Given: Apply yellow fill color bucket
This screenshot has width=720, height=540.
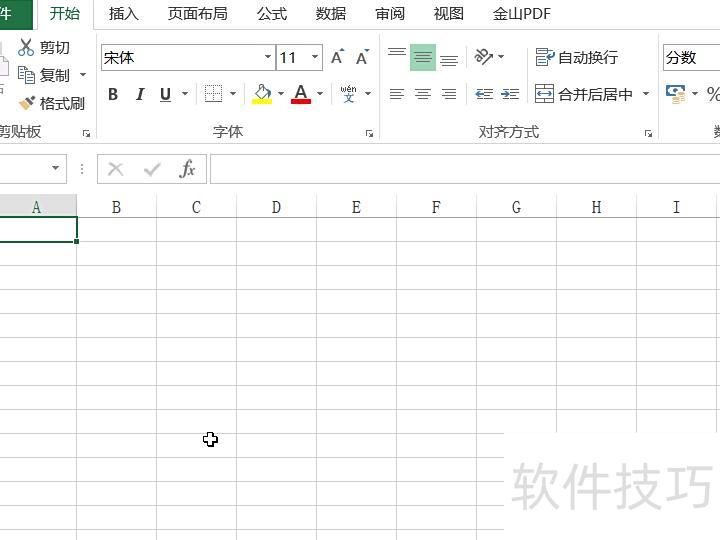Looking at the screenshot, I should [262, 94].
